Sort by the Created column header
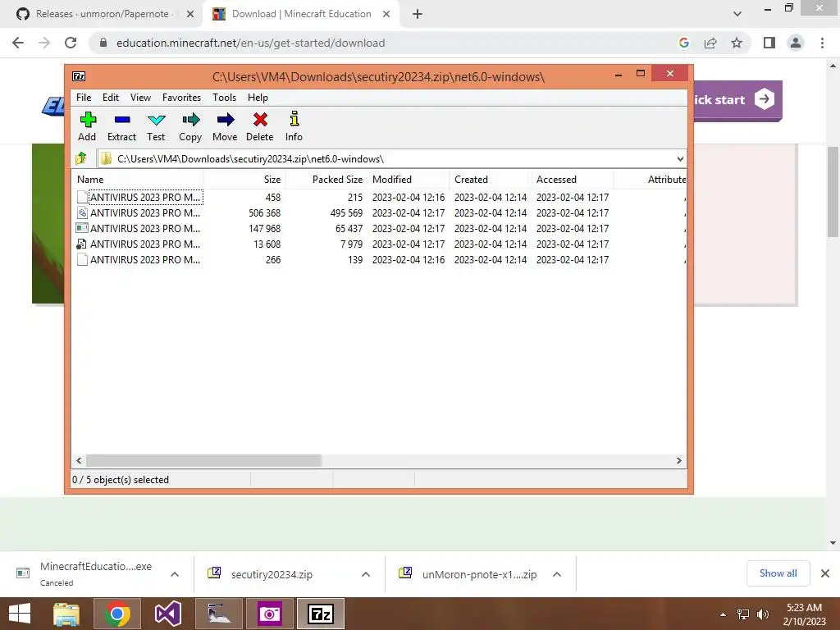 click(491, 180)
